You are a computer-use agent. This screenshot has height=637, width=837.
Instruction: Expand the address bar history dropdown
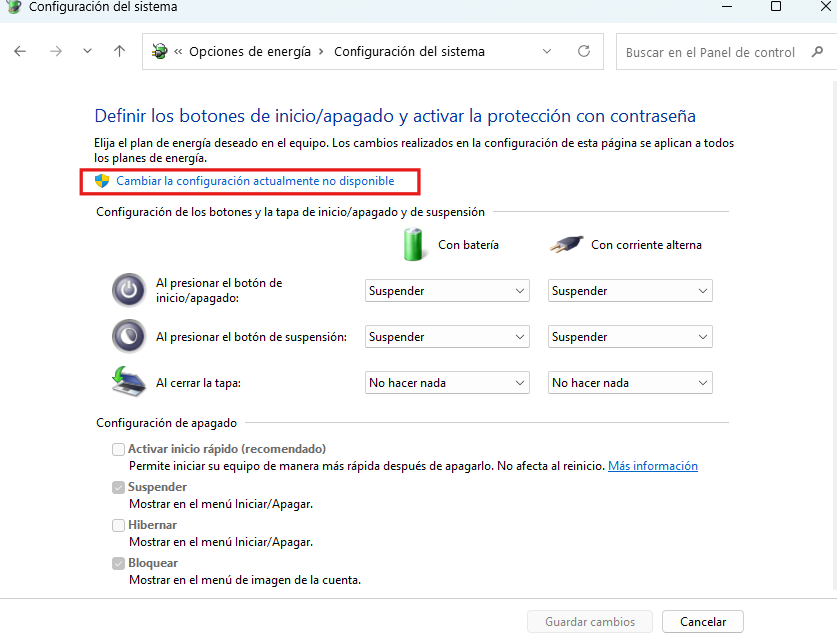tap(547, 52)
